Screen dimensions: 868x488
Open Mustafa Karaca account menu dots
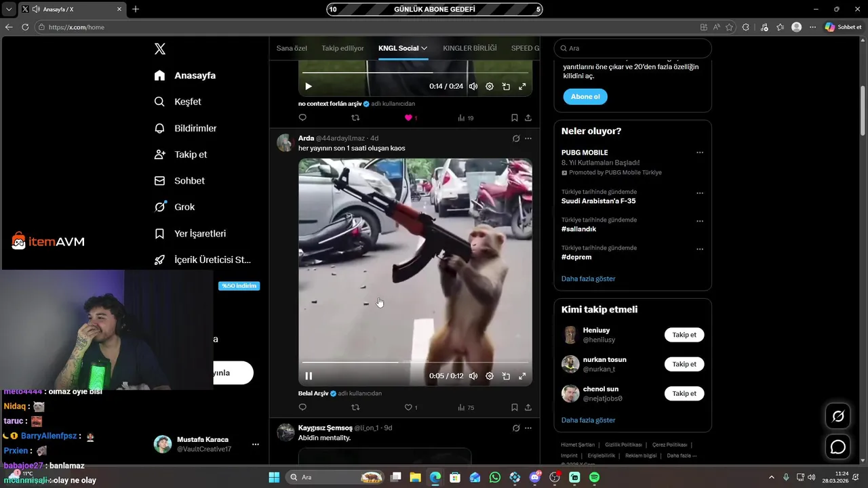(256, 444)
